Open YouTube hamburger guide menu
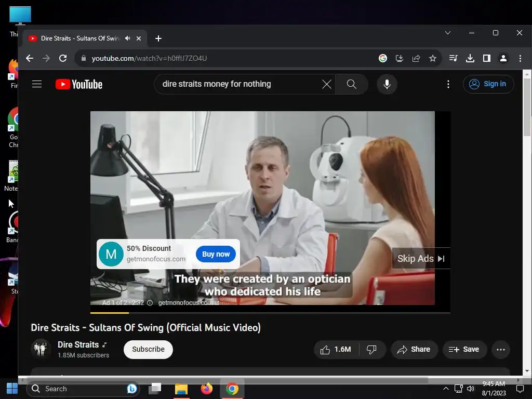The height and width of the screenshot is (399, 532). click(37, 84)
